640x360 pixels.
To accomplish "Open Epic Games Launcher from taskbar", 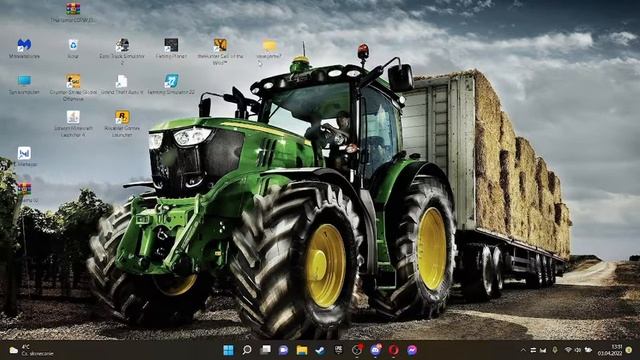I will tap(339, 350).
